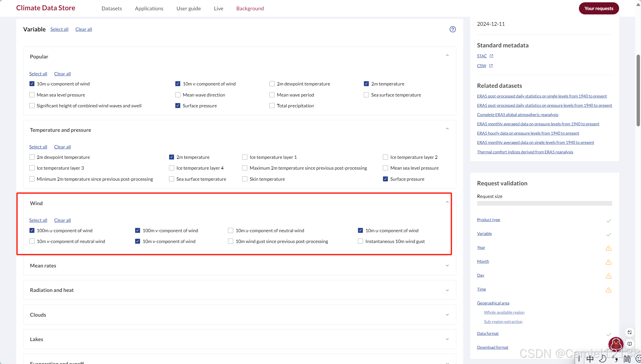The width and height of the screenshot is (641, 364).
Task: Click the Variable help question mark icon
Action: [453, 29]
